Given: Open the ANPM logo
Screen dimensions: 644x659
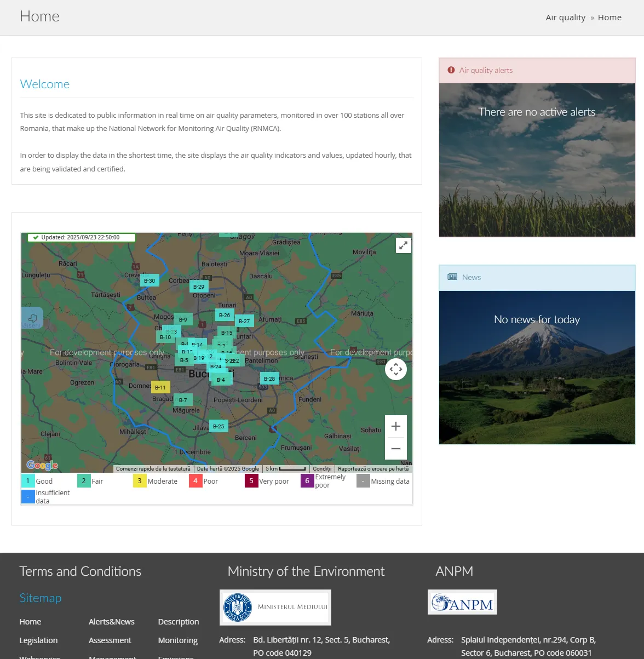Looking at the screenshot, I should tap(462, 602).
